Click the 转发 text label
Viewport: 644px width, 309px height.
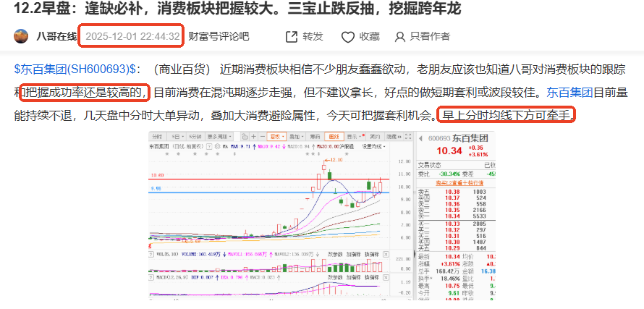click(313, 37)
